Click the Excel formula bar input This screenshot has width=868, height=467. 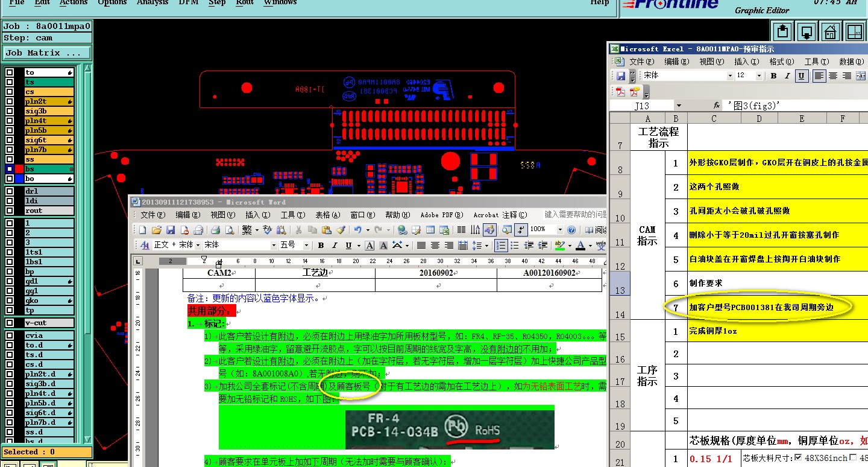click(x=796, y=106)
